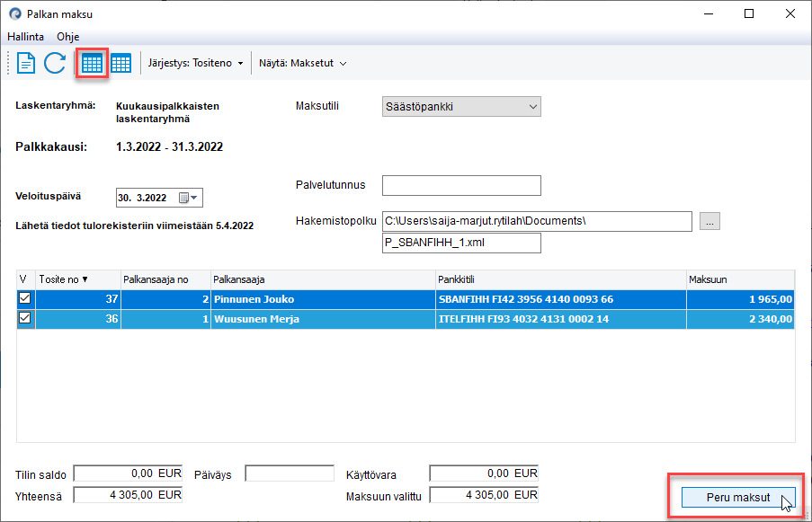Click the Maksuun column header
Screen dimensions: 812x522
click(x=741, y=279)
